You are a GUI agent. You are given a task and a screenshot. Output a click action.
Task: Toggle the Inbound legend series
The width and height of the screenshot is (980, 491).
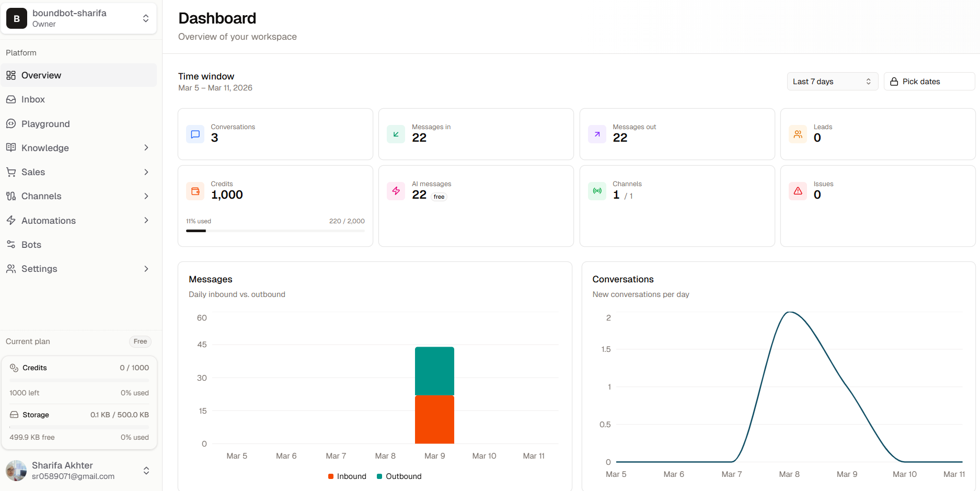pos(347,476)
